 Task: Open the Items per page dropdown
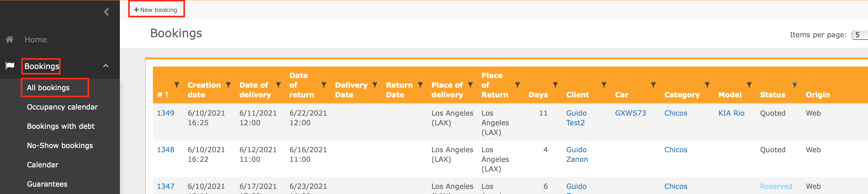pyautogui.click(x=860, y=35)
